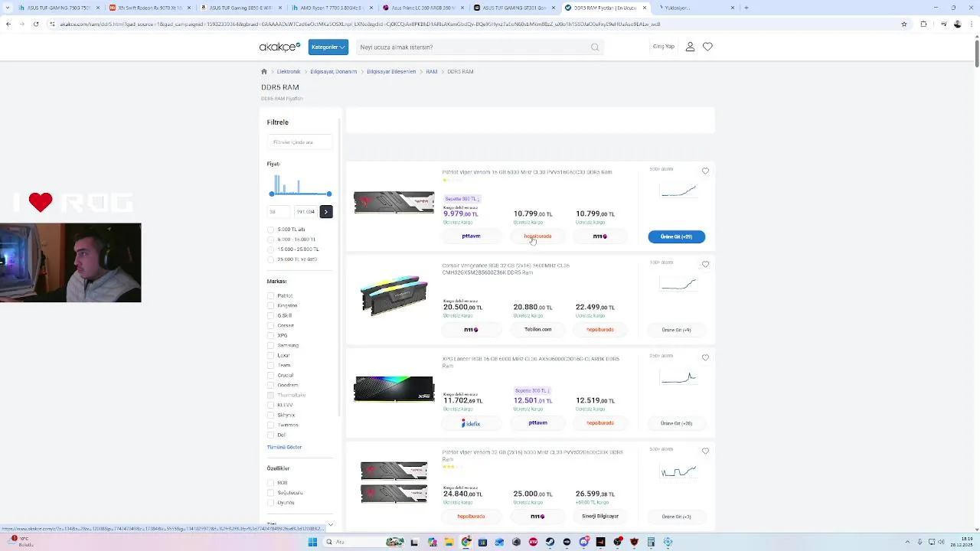Image resolution: width=980 pixels, height=551 pixels.
Task: Switch to XFX Swift Radeon RX 9070 XT tab
Action: click(149, 8)
